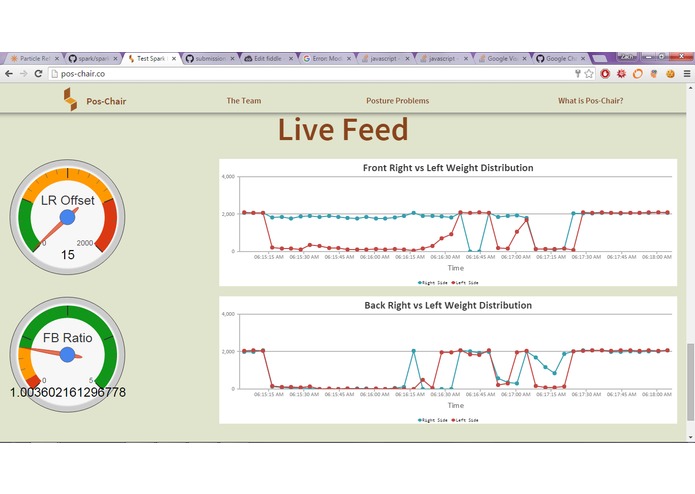695x494 pixels.
Task: Click the FB Ratio value 1.003602161296778
Action: (67, 392)
